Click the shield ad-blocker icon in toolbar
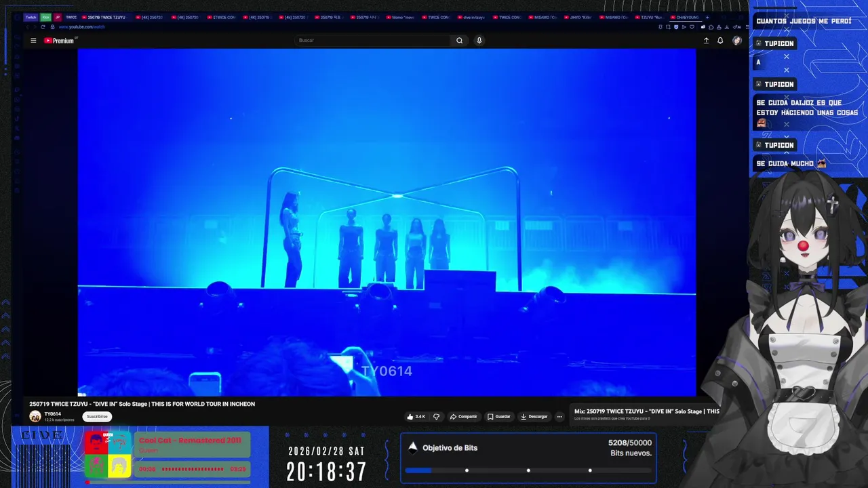868x488 pixels. click(x=675, y=26)
